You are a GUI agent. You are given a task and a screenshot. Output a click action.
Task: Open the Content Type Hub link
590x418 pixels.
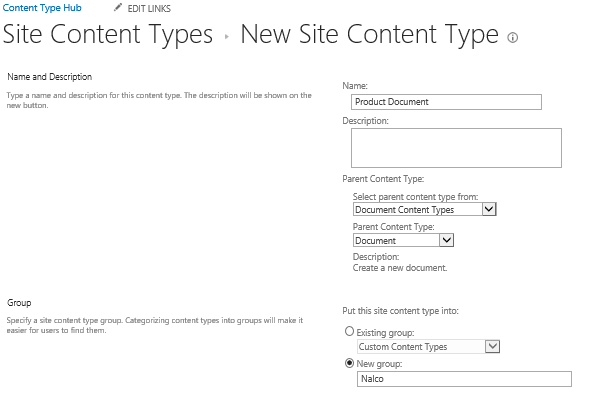tap(42, 8)
